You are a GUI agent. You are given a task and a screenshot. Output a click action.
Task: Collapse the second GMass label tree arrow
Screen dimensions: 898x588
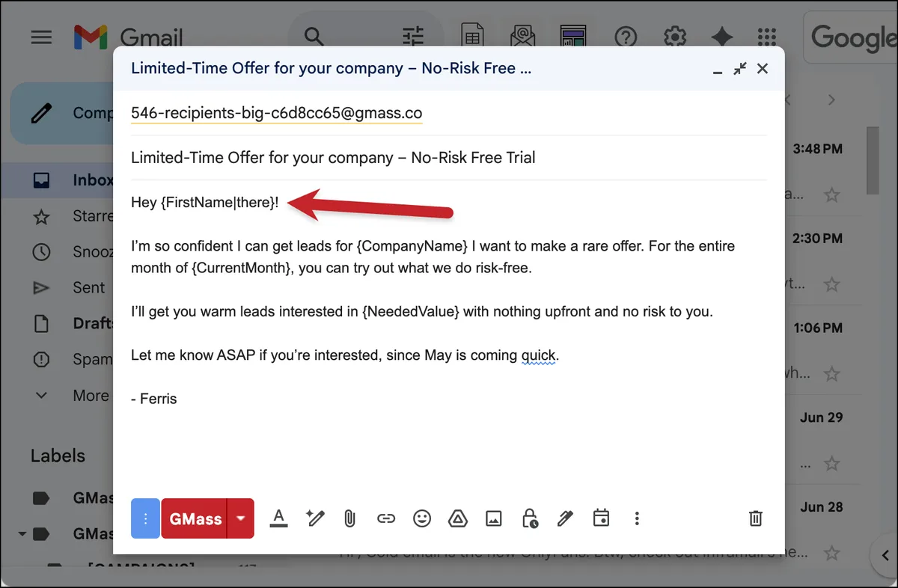[22, 534]
